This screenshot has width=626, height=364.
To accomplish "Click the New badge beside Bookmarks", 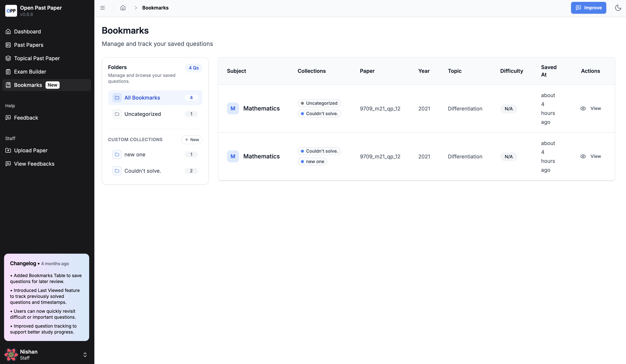I will [52, 85].
